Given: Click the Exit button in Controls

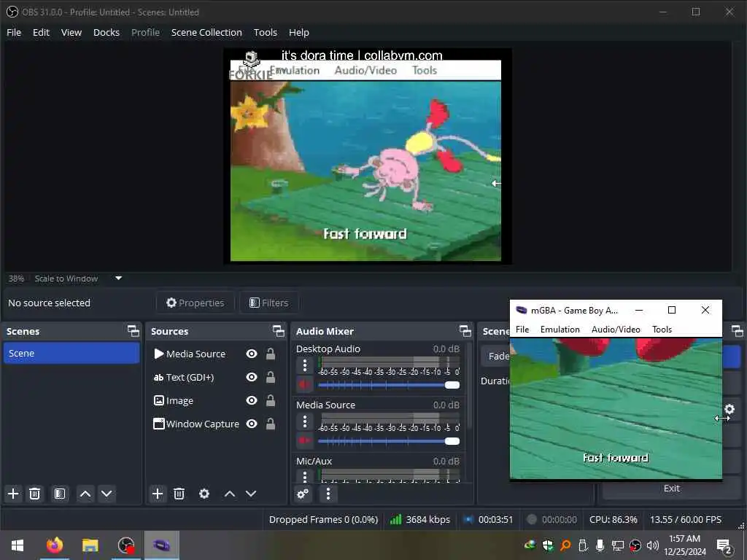Looking at the screenshot, I should click(672, 489).
